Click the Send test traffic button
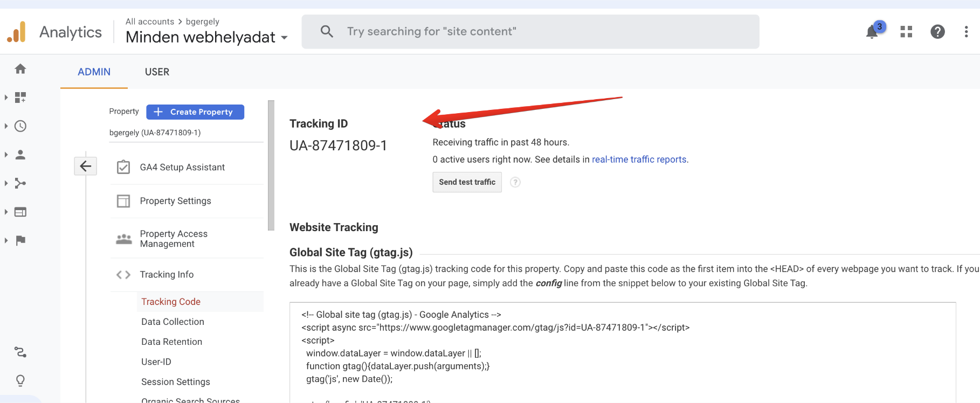The width and height of the screenshot is (980, 403). coord(467,182)
